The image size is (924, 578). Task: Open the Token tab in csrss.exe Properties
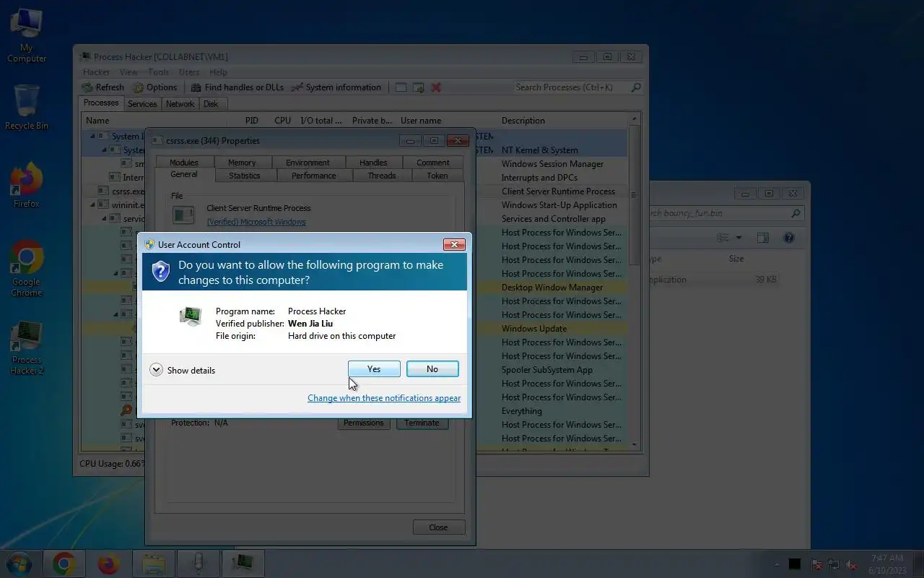(x=437, y=176)
